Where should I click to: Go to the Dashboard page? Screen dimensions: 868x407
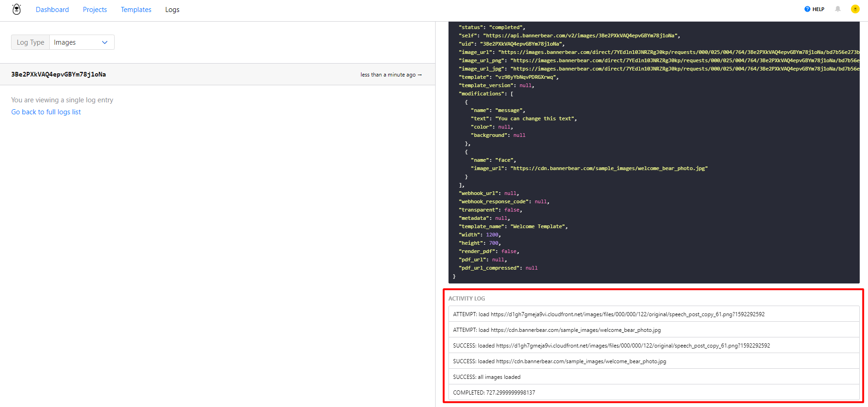52,10
